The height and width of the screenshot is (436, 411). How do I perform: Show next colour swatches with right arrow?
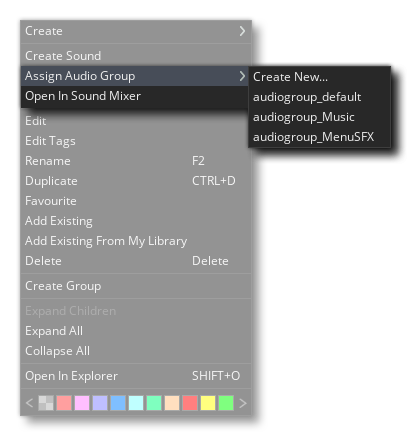tap(243, 403)
